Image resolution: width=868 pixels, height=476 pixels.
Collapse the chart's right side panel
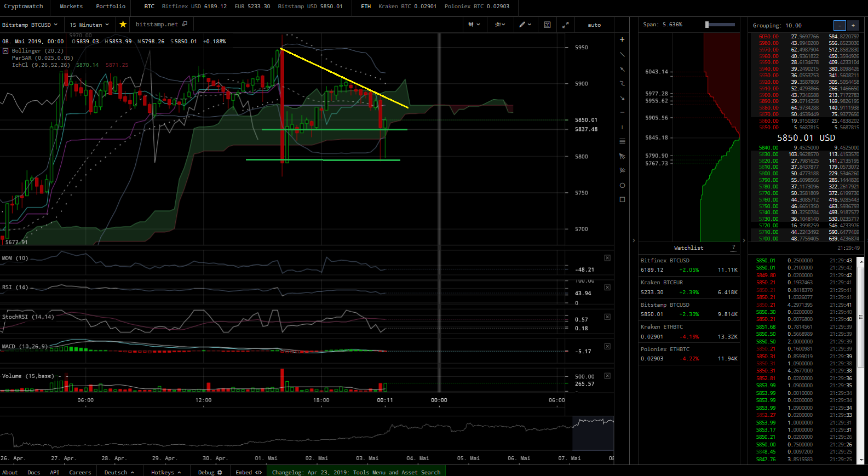(x=634, y=240)
